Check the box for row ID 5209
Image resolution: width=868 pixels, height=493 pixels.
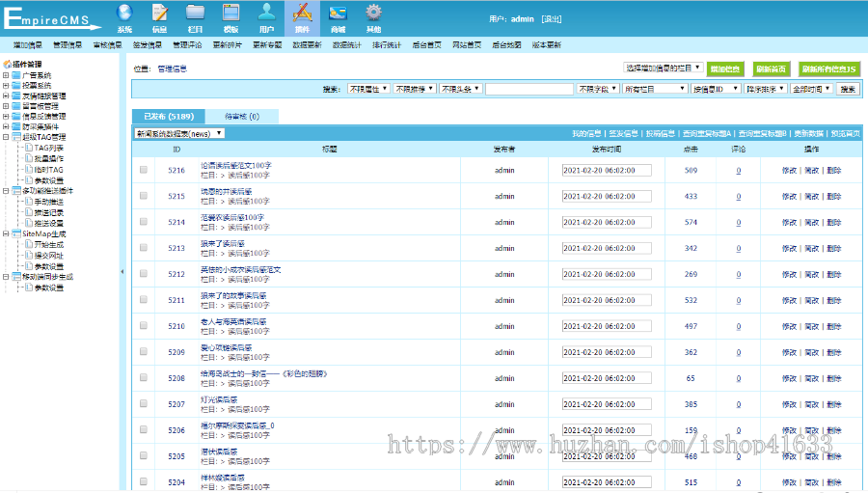pyautogui.click(x=144, y=352)
